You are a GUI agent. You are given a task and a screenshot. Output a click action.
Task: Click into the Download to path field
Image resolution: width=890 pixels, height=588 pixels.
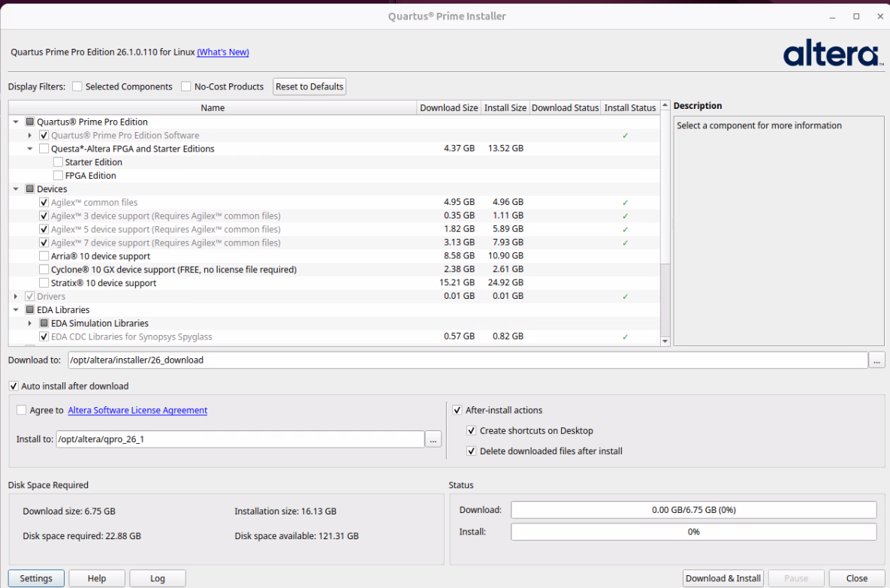[x=468, y=360]
